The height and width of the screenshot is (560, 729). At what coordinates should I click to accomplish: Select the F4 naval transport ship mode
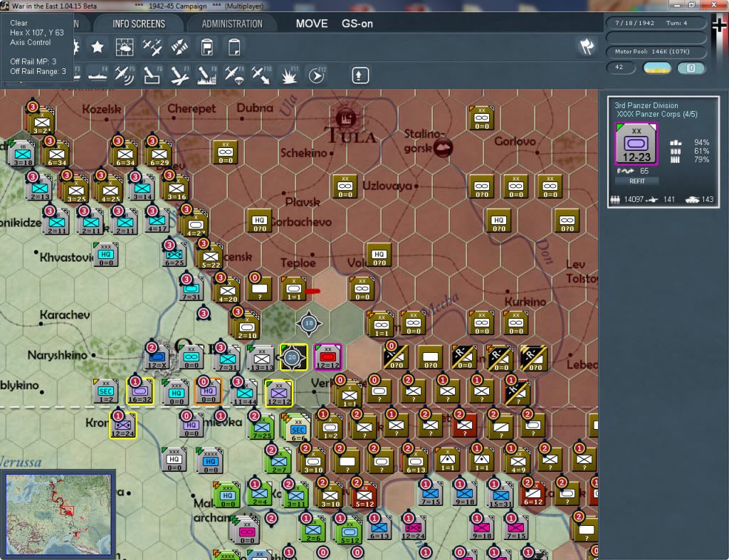[98, 75]
